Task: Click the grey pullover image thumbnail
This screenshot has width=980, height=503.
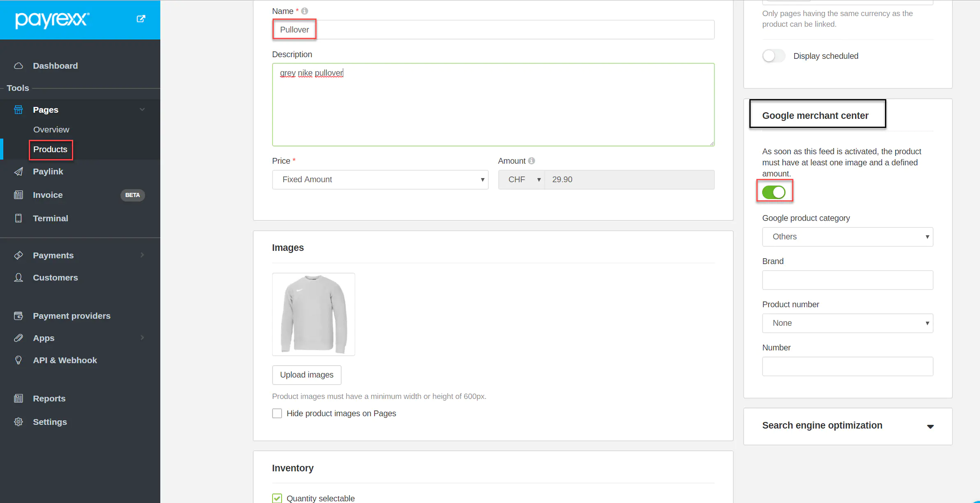Action: point(313,314)
